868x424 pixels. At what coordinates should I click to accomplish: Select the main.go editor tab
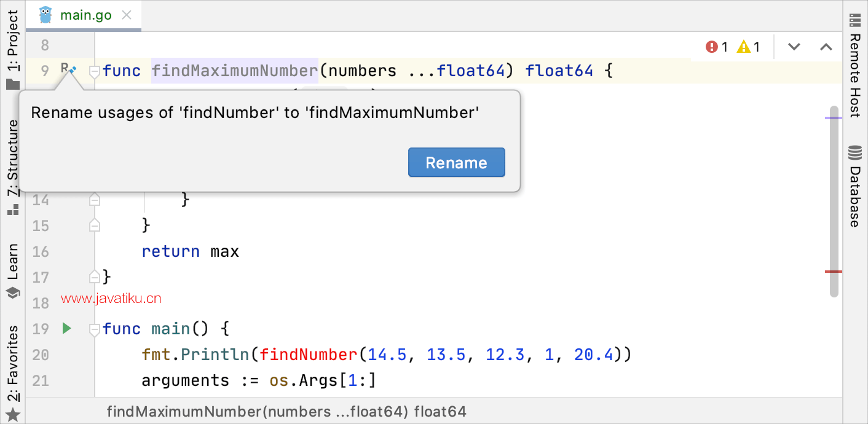click(85, 15)
